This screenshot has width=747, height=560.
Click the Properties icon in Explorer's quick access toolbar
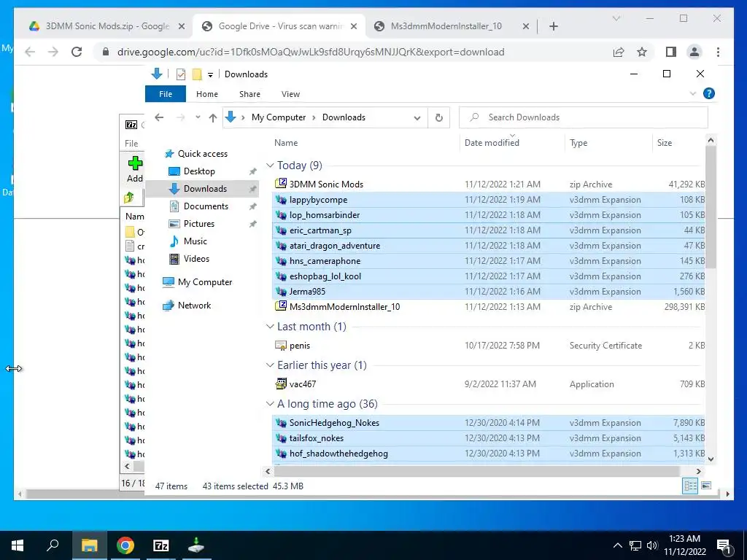181,74
